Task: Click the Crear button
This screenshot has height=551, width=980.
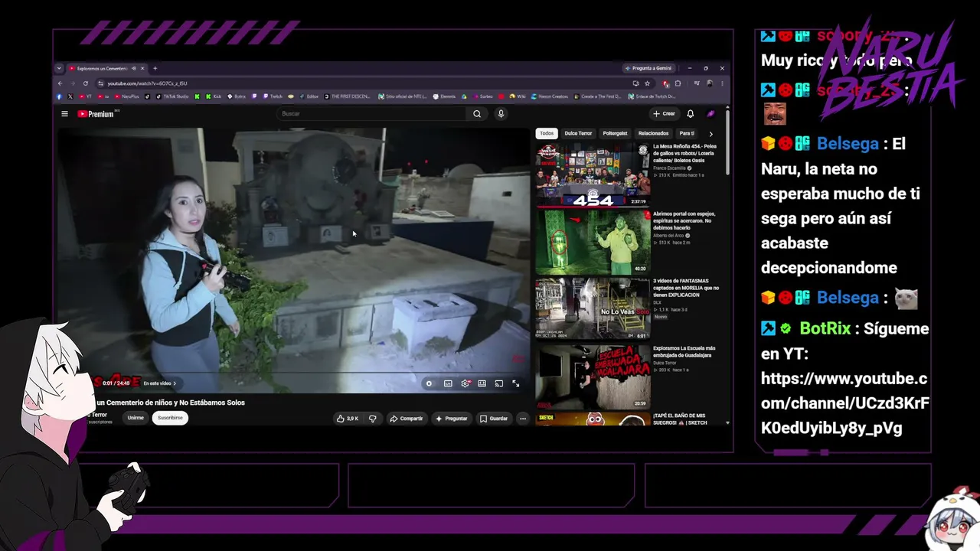Action: pos(664,114)
